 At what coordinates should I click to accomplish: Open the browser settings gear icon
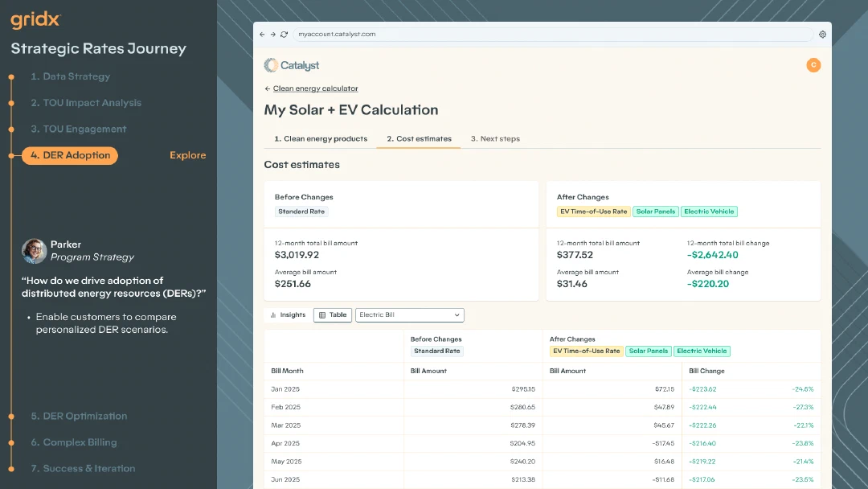tap(823, 35)
